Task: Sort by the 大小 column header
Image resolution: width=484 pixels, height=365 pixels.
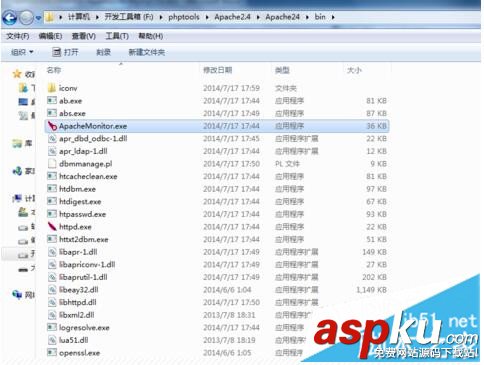Action: [354, 70]
